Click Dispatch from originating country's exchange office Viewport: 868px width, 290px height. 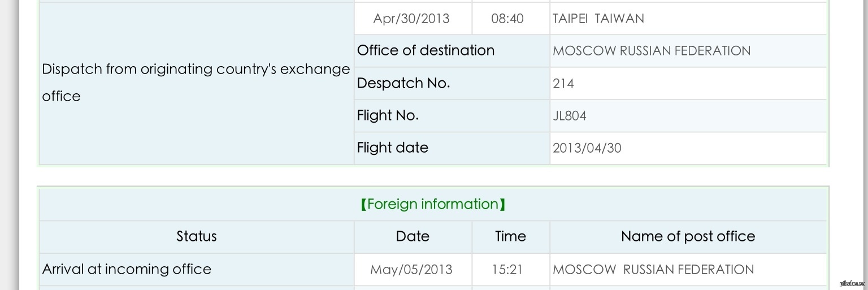[x=196, y=83]
